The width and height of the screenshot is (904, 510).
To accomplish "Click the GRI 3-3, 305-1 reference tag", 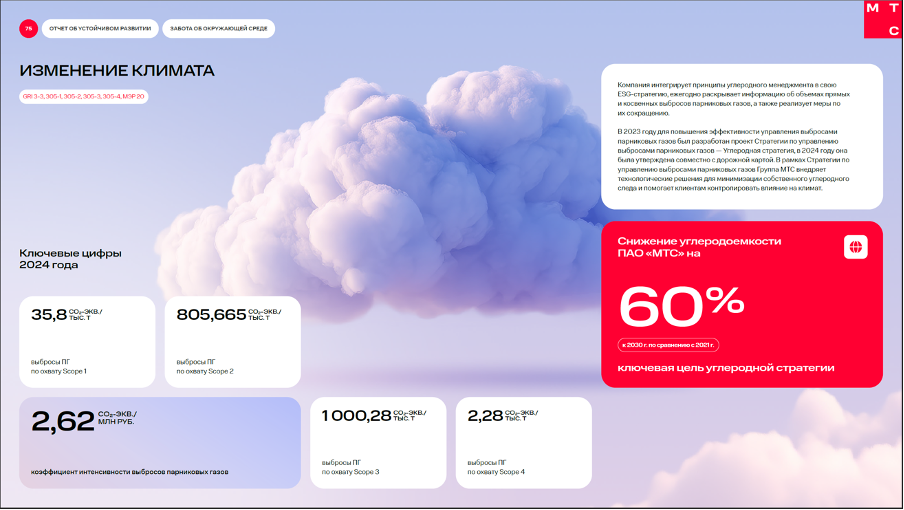I will (84, 96).
